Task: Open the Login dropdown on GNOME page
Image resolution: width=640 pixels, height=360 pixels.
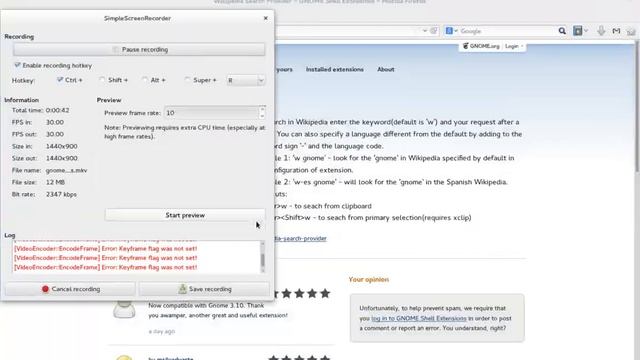Action: point(514,46)
